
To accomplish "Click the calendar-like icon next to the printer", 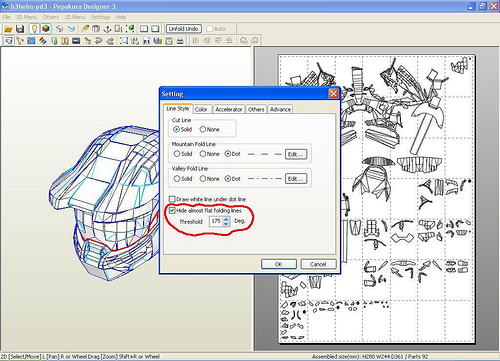I will tap(169, 41).
